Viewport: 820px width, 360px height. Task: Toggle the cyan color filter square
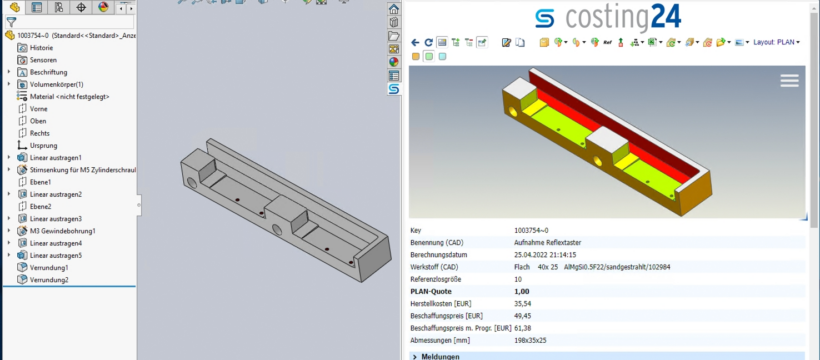coord(442,57)
